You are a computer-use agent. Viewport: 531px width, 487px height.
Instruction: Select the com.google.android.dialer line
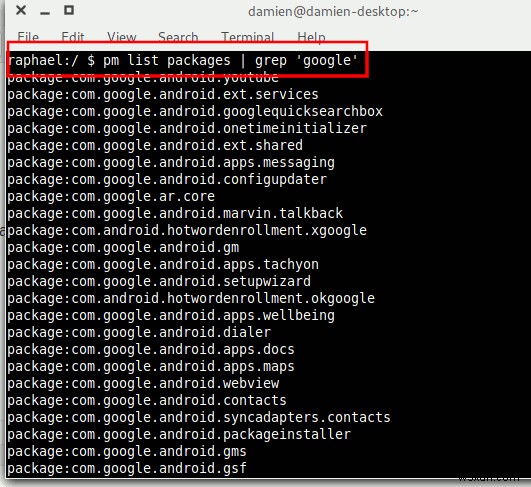139,332
